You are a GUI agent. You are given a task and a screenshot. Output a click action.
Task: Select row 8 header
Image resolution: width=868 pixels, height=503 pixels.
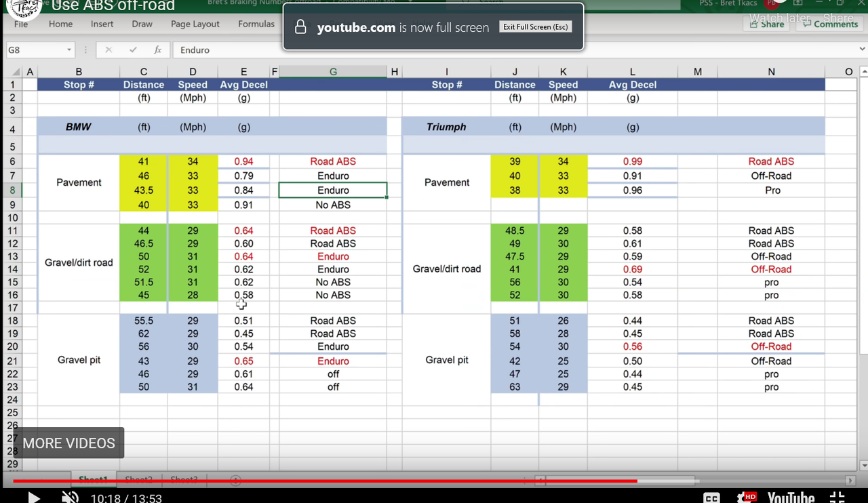pyautogui.click(x=12, y=190)
